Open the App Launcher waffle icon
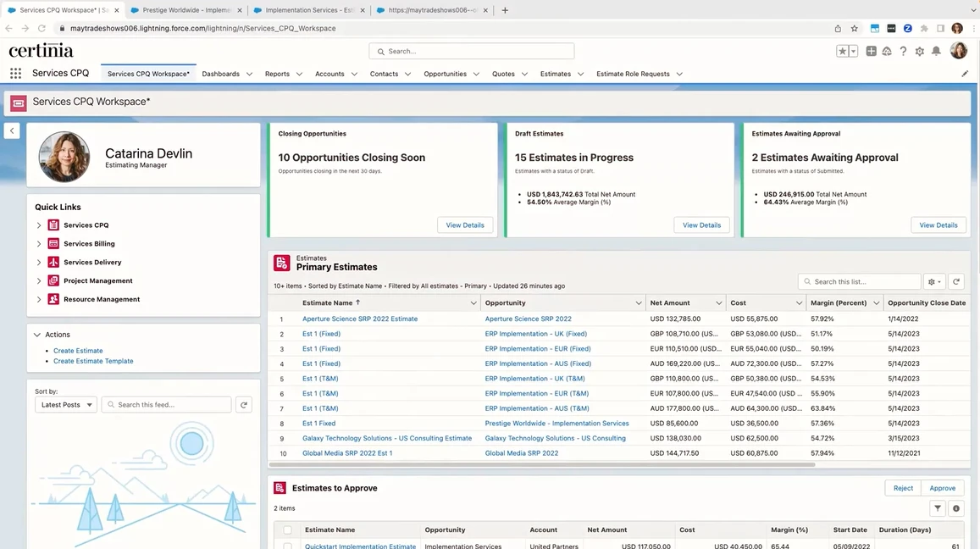This screenshot has height=549, width=980. [x=15, y=74]
